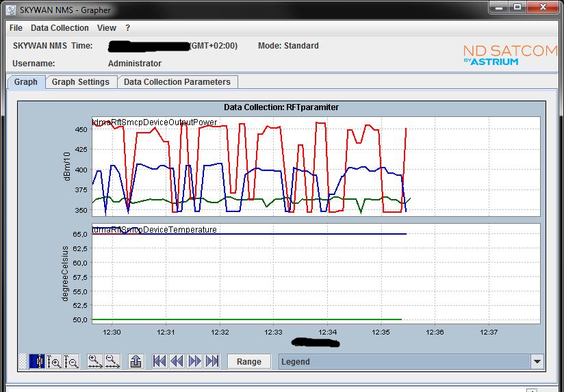This screenshot has width=564, height=392.
Task: Click the 50,0 temperature axis value
Action: click(x=80, y=319)
